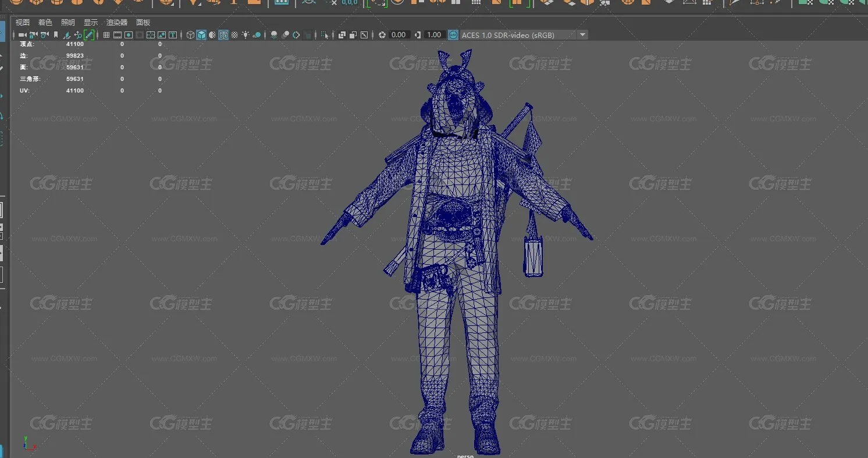Image resolution: width=868 pixels, height=458 pixels.
Task: Toggle the Safe Title icon
Action: pyautogui.click(x=173, y=35)
